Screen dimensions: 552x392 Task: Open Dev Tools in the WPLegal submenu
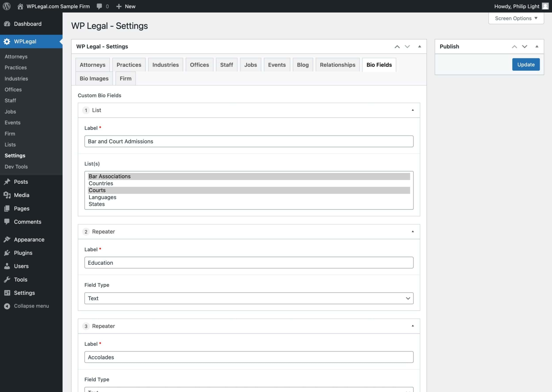pyautogui.click(x=16, y=167)
